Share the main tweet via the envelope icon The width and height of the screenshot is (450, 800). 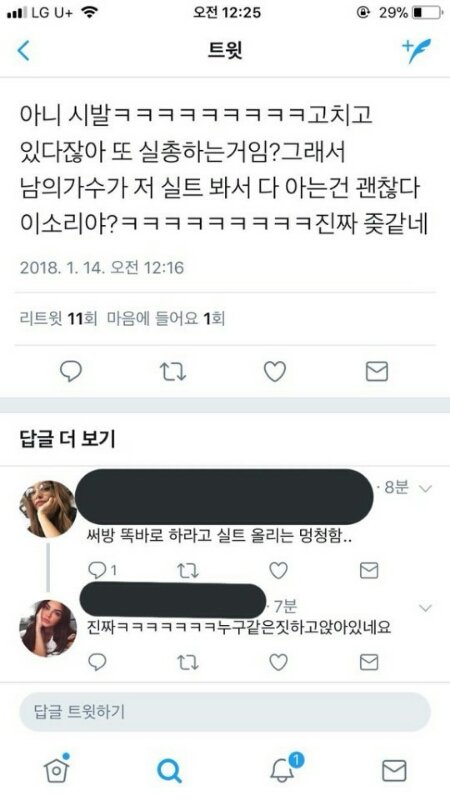tap(377, 371)
